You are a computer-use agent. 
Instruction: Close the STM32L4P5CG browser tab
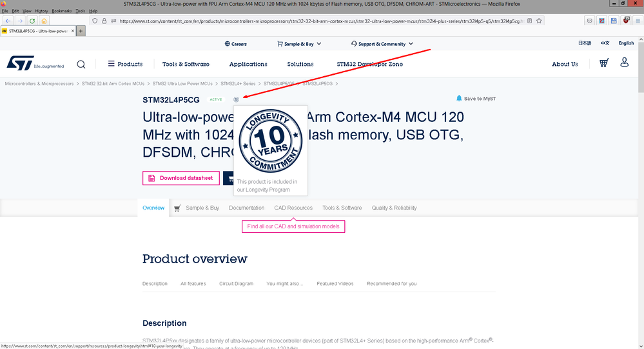click(73, 31)
